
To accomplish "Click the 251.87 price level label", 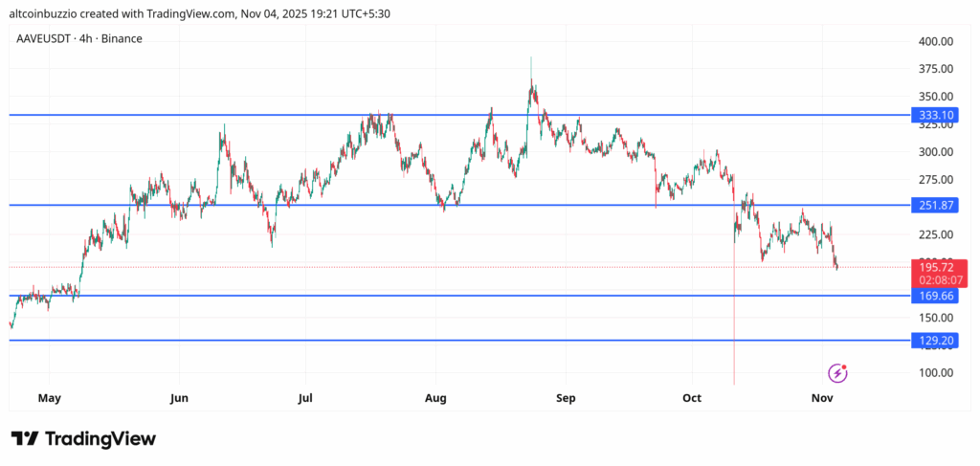I will point(934,205).
